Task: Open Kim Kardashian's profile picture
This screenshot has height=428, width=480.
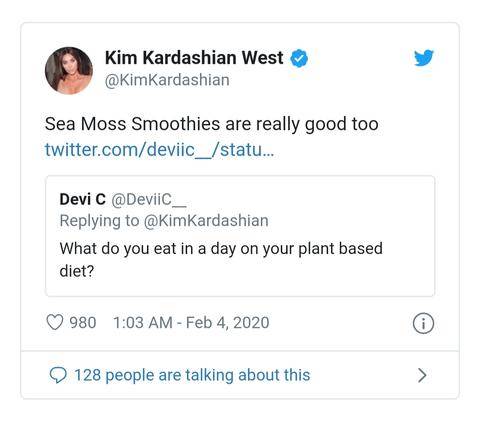Action: (69, 70)
